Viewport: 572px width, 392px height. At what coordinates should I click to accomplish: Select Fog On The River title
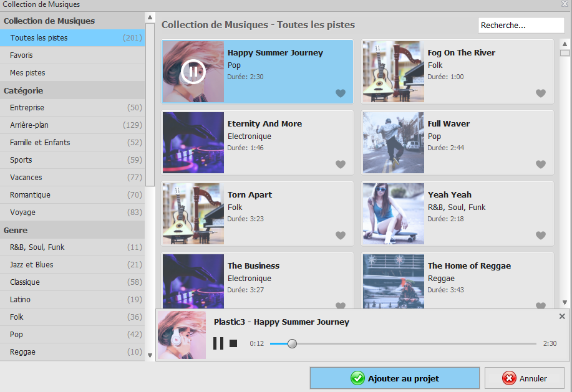coord(461,53)
